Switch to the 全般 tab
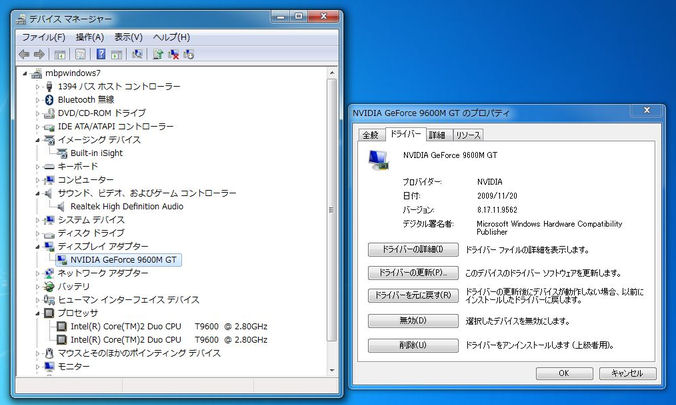Screen dimensions: 676x405 370,135
